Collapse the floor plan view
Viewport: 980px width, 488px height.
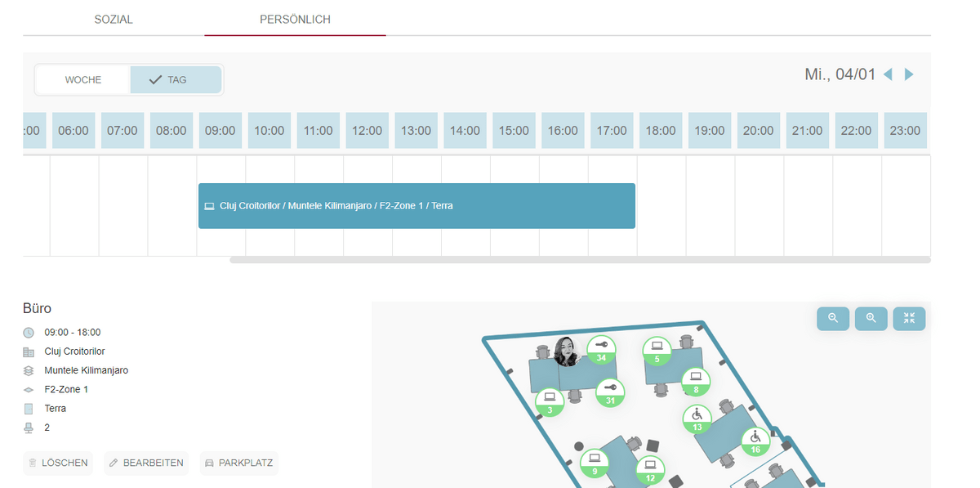(x=909, y=319)
